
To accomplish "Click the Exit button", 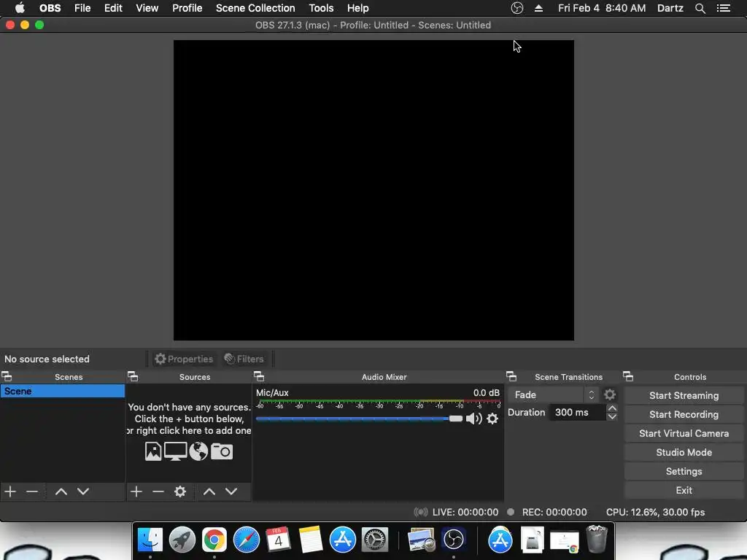I will tap(684, 491).
